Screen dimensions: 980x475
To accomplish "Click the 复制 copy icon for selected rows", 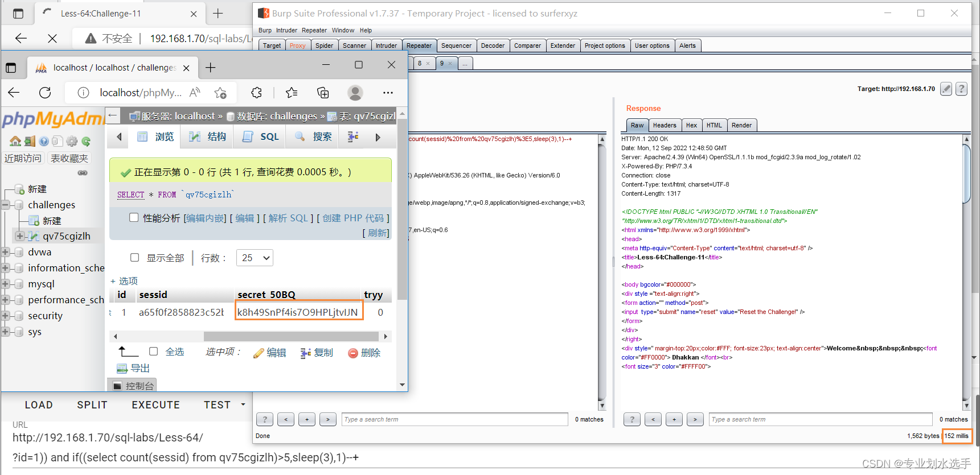I will pyautogui.click(x=306, y=353).
